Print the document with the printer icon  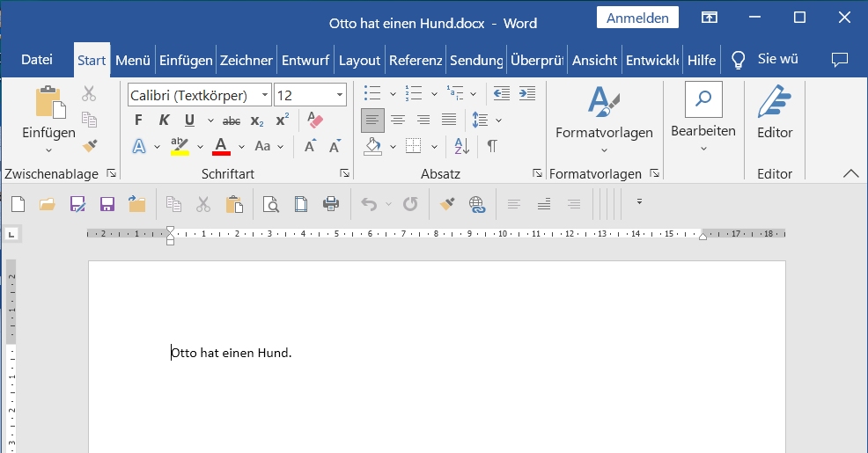point(330,204)
